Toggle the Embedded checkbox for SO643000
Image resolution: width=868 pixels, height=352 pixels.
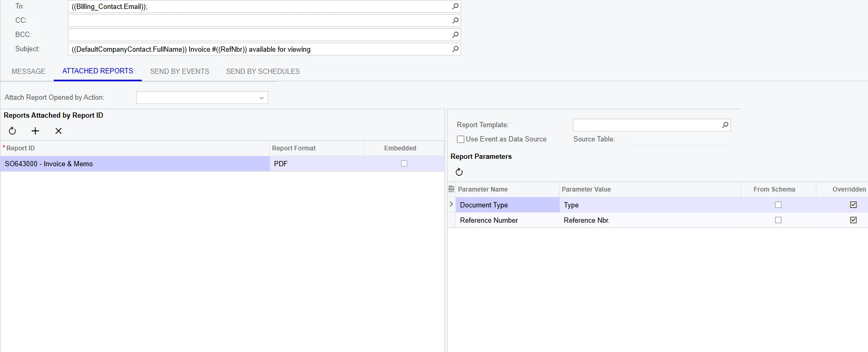click(x=404, y=164)
